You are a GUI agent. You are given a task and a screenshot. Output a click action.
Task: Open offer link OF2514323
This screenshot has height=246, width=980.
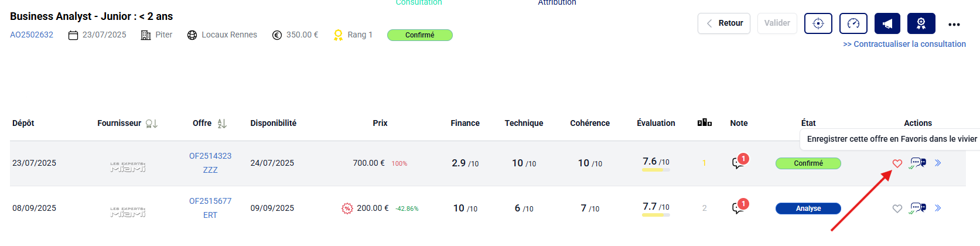(x=210, y=156)
